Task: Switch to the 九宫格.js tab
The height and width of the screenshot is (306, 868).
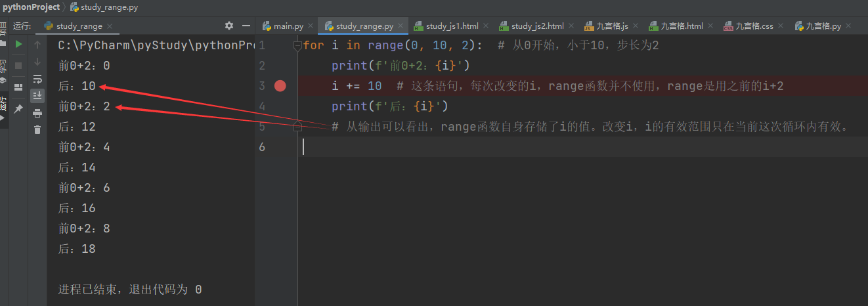Action: click(612, 26)
